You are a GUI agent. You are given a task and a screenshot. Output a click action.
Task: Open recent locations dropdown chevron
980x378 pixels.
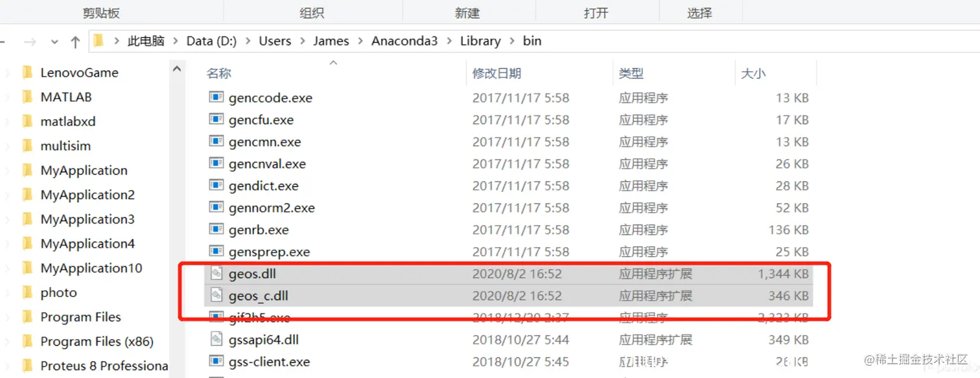pos(54,42)
